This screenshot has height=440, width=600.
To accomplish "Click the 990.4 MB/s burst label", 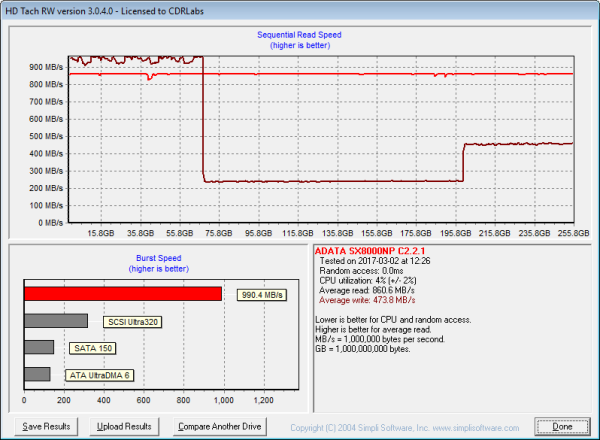I will point(262,295).
